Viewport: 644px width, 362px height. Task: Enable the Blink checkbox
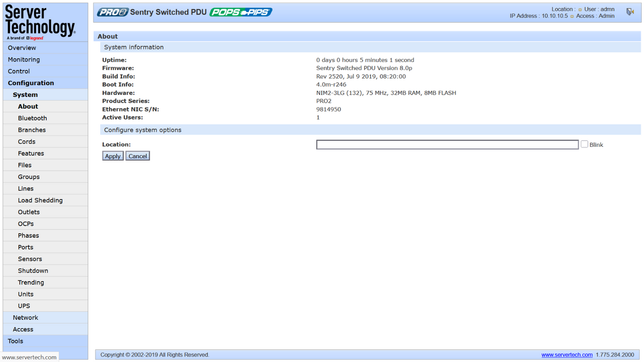[x=584, y=144]
